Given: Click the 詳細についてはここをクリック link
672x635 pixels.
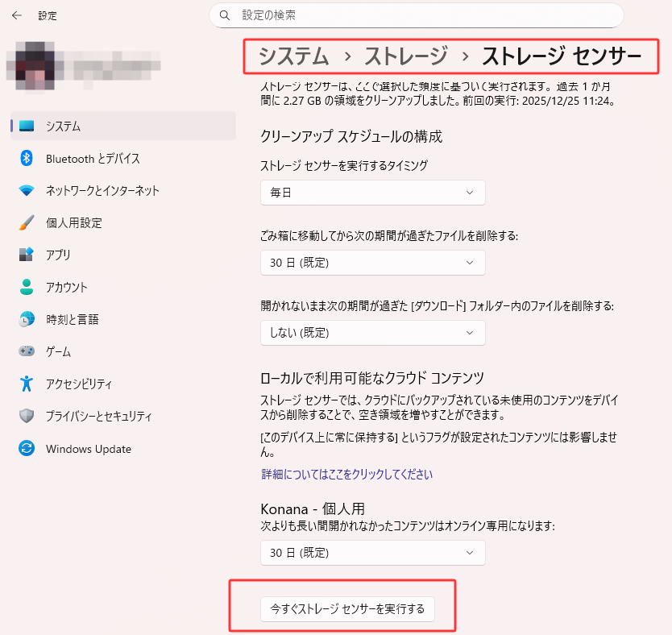Looking at the screenshot, I should (x=346, y=475).
